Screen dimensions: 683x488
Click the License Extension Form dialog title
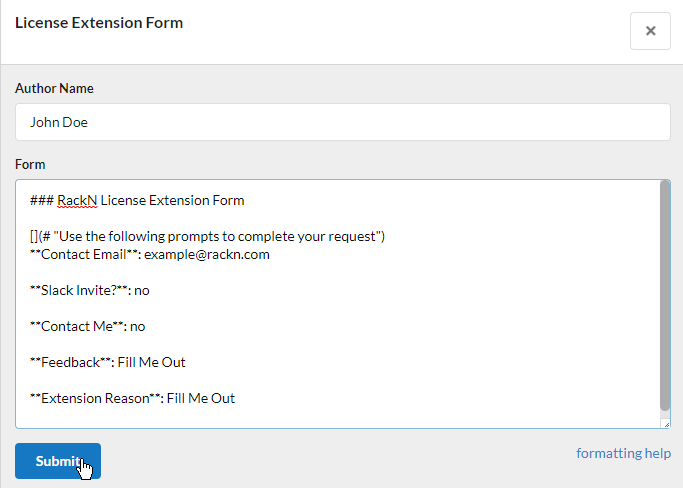(99, 22)
